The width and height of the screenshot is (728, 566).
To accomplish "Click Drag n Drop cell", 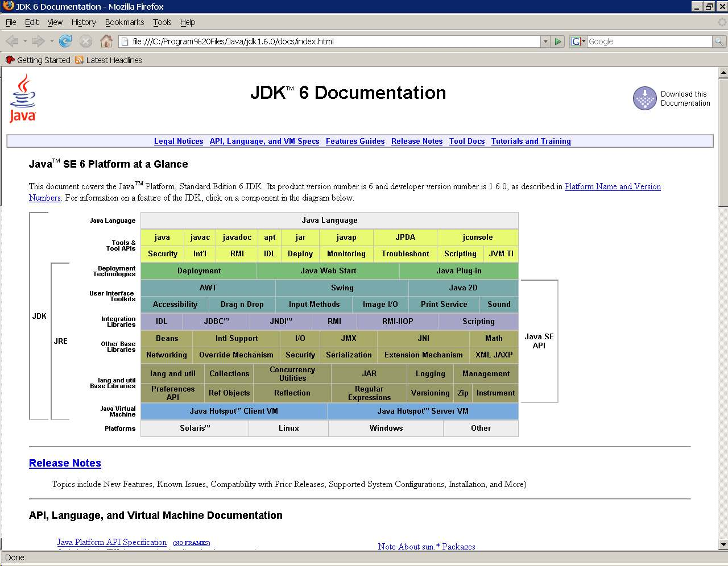I will coord(242,305).
